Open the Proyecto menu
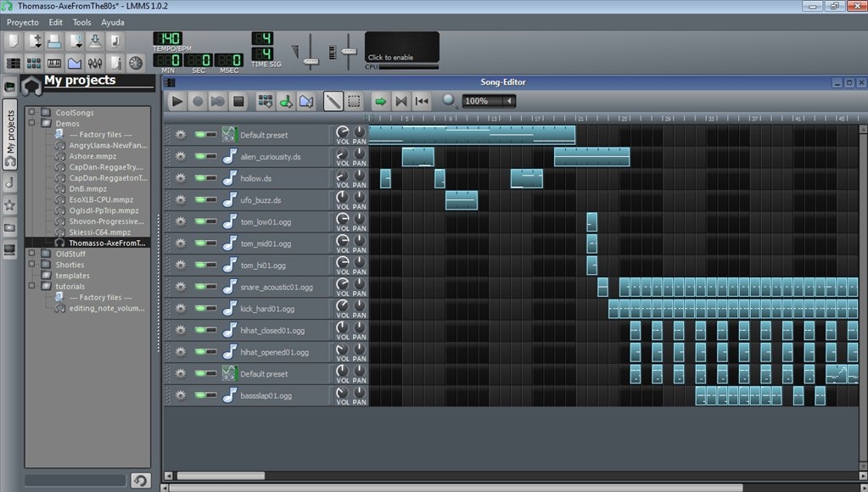 tap(23, 22)
